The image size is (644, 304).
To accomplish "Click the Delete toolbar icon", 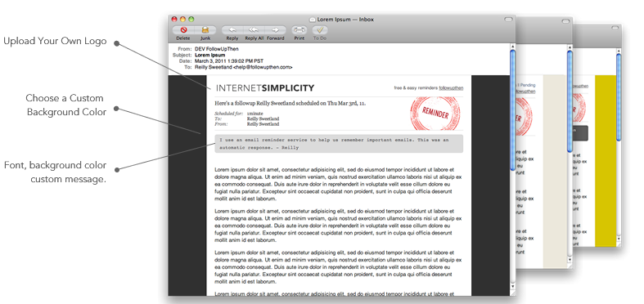I will 183,30.
